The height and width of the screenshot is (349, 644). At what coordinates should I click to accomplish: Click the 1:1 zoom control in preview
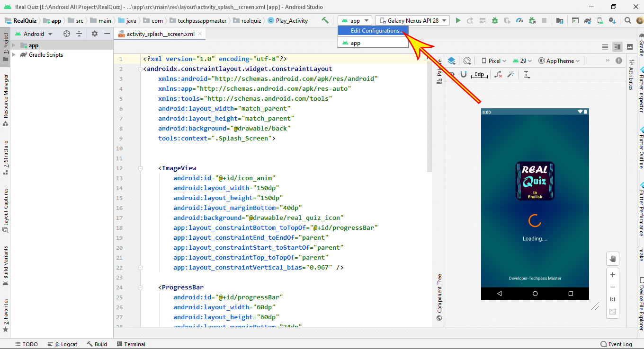tap(613, 298)
